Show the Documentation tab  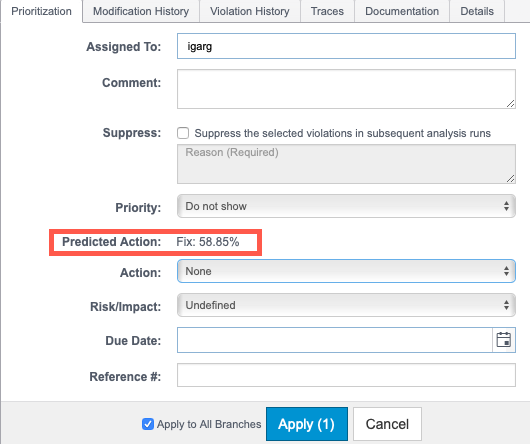click(402, 11)
